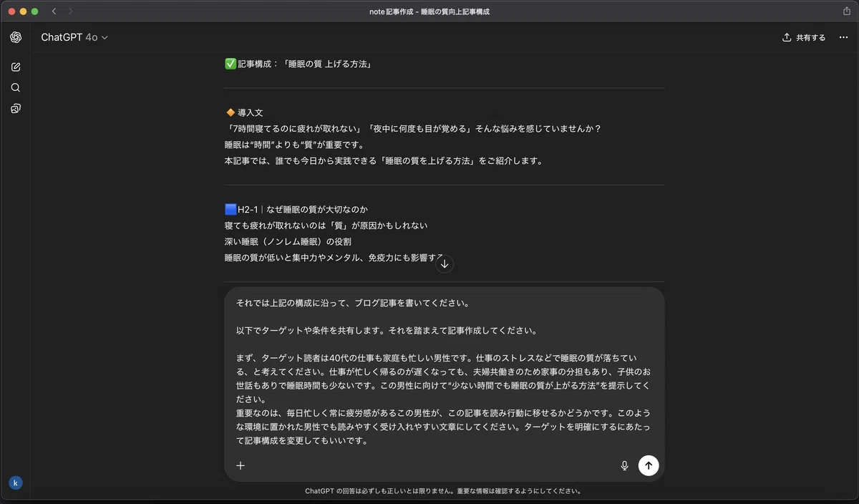Click the blue square icon before H2-1
This screenshot has height=504, width=859.
tap(230, 210)
